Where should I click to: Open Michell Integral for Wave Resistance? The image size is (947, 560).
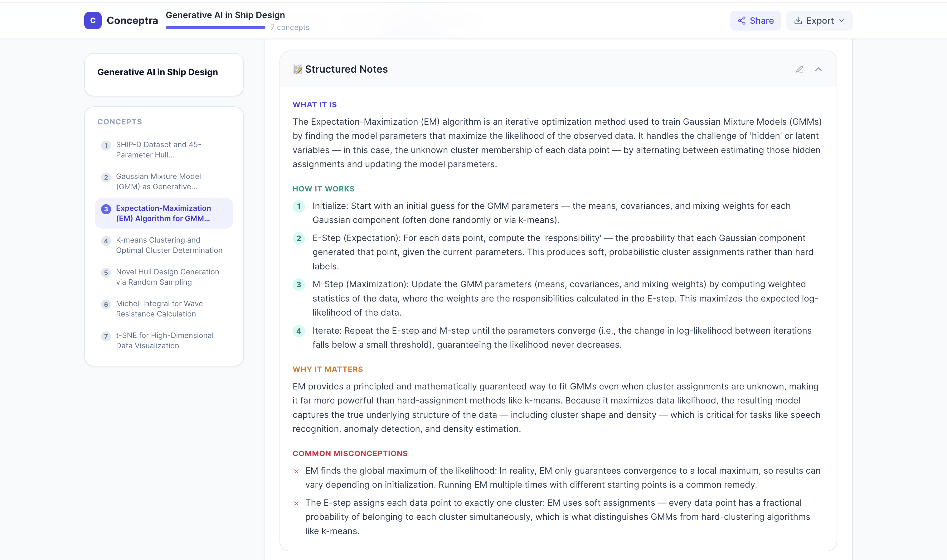point(163,309)
